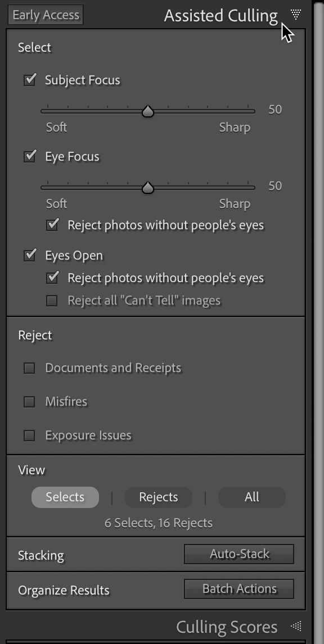Select the Selects view

click(65, 497)
